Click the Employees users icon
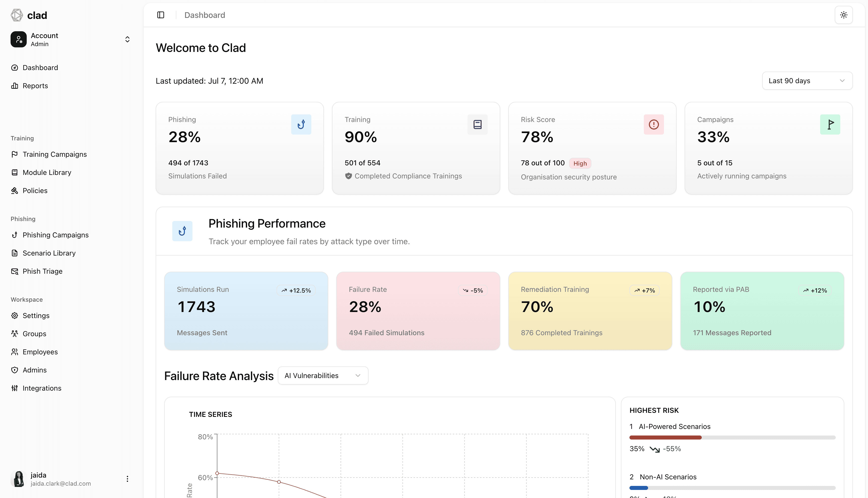 pos(14,352)
